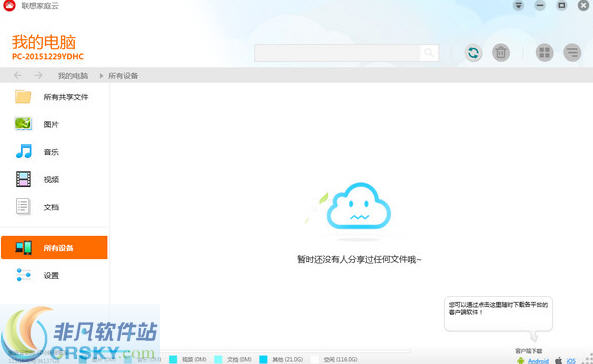Switch to list view

[x=572, y=53]
